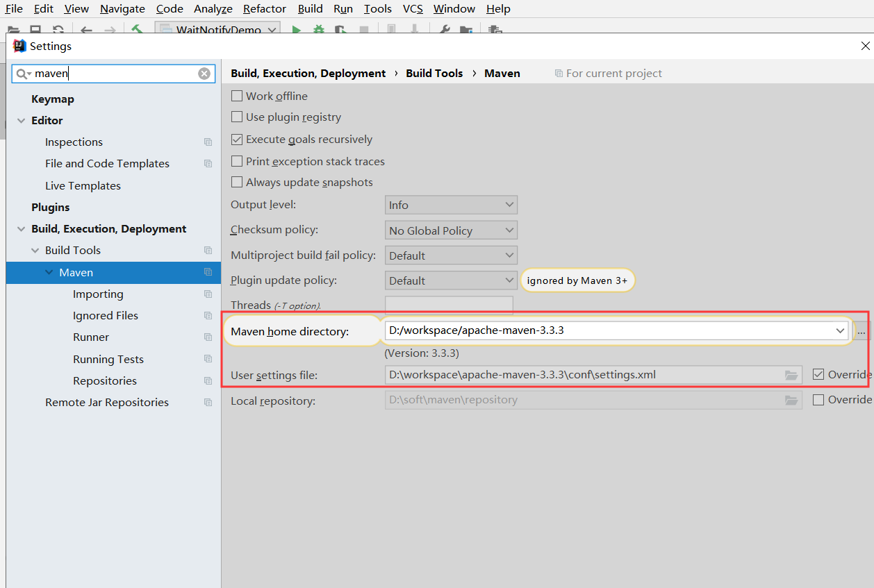Viewport: 874px width, 588px height.
Task: Open the Help menu
Action: click(498, 9)
